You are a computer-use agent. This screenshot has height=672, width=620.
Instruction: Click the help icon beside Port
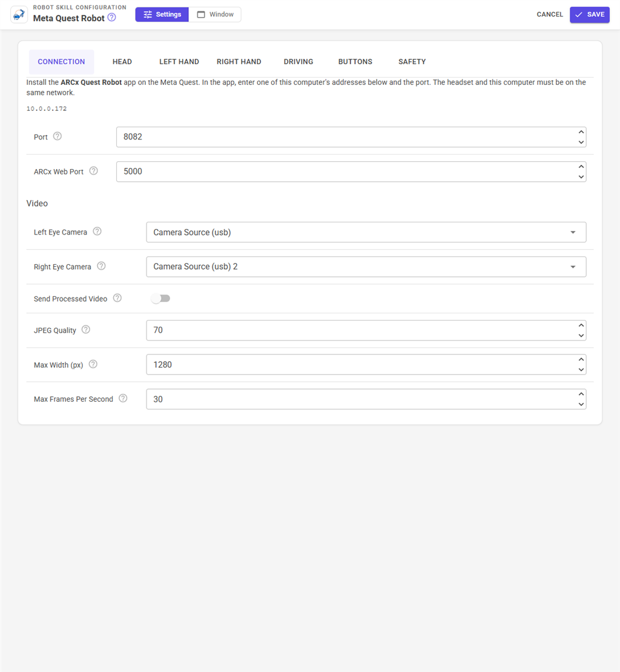click(58, 136)
